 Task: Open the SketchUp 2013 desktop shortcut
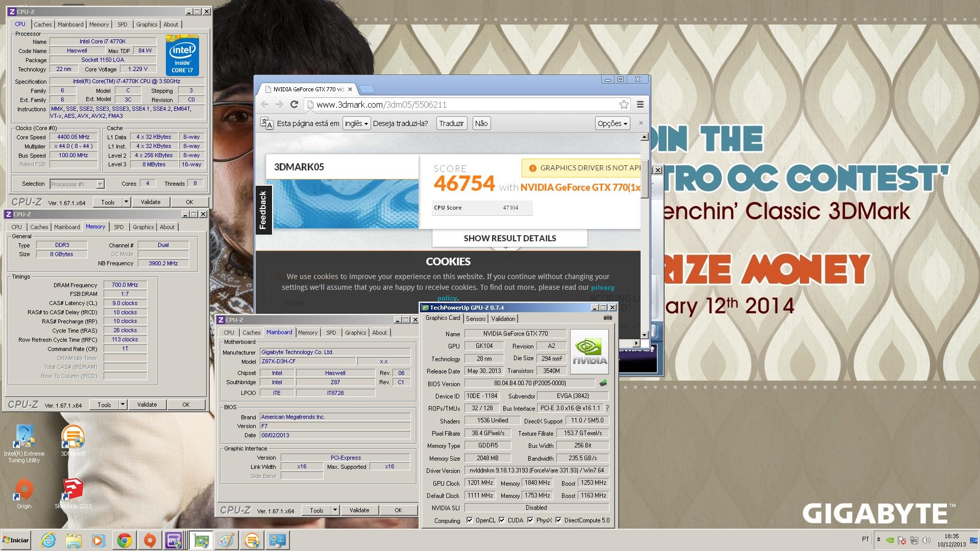(73, 493)
